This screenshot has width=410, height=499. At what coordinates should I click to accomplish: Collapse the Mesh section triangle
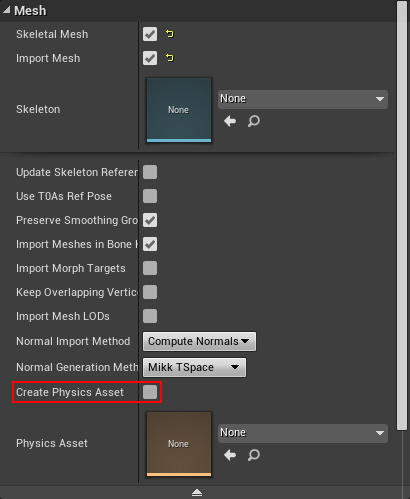coord(6,10)
